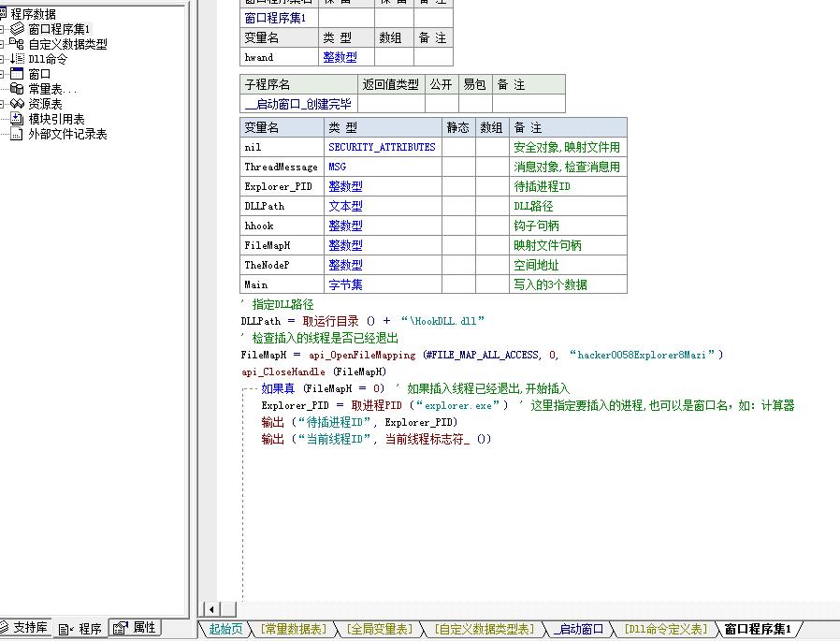
Task: Toggle the 静态 cell in the nil row
Action: tap(458, 147)
